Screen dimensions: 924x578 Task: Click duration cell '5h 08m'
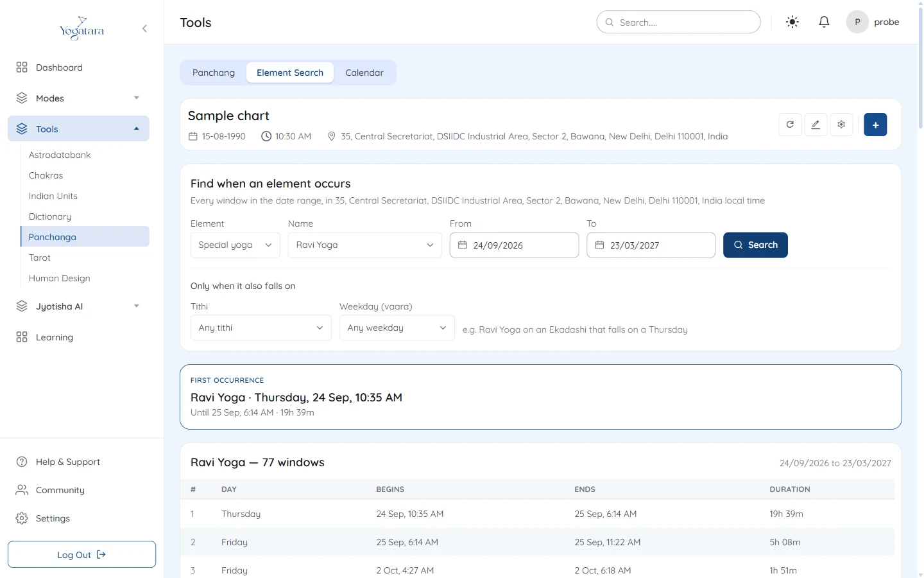click(x=785, y=542)
